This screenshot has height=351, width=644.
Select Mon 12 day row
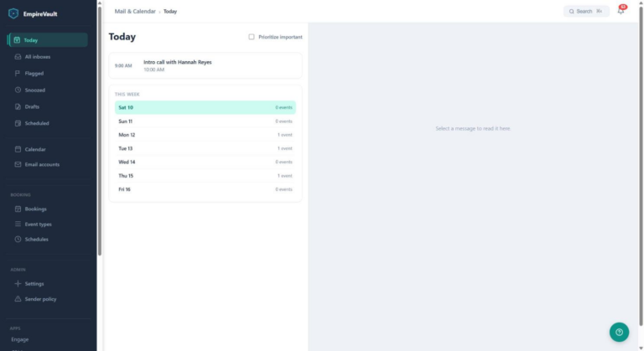click(205, 135)
